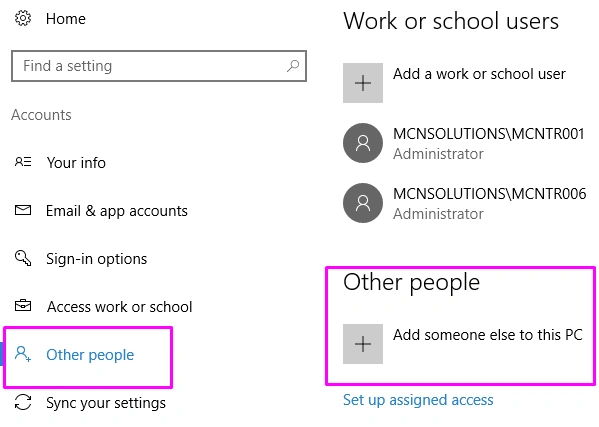Click plus button to add work user
This screenshot has width=599, height=427.
pyautogui.click(x=363, y=83)
